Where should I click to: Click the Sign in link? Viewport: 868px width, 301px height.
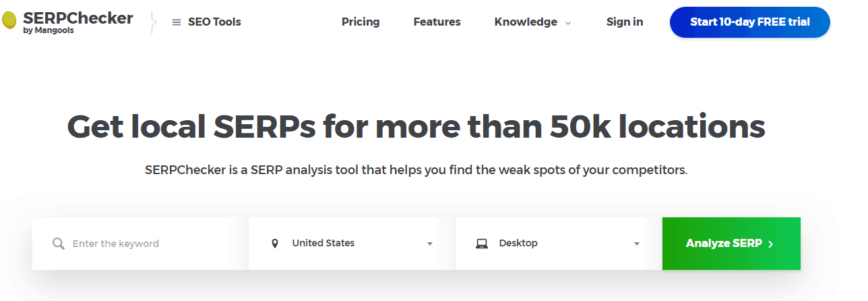pos(625,22)
